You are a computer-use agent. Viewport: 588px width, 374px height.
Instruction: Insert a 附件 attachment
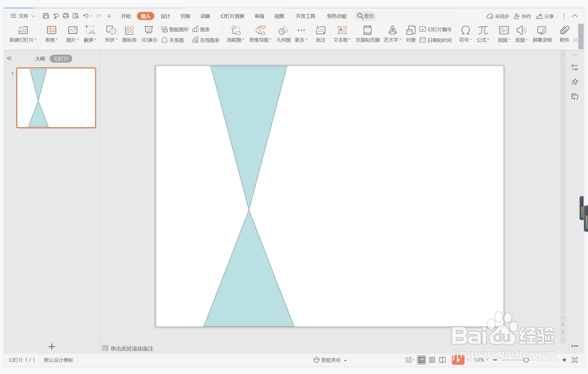[564, 34]
